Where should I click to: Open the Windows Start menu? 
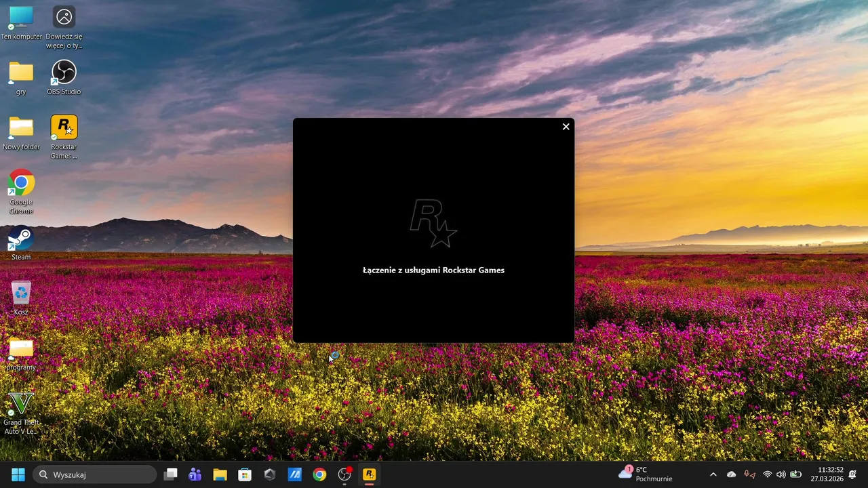[18, 474]
